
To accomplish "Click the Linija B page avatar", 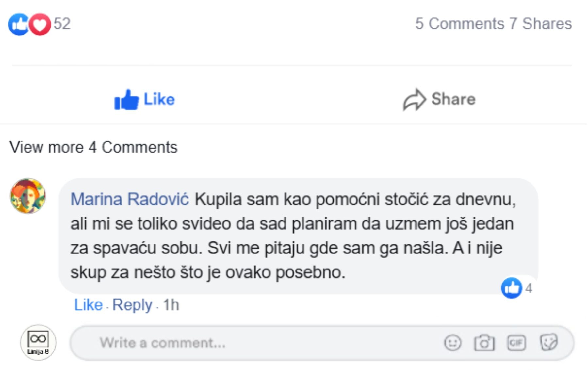I will 38,342.
